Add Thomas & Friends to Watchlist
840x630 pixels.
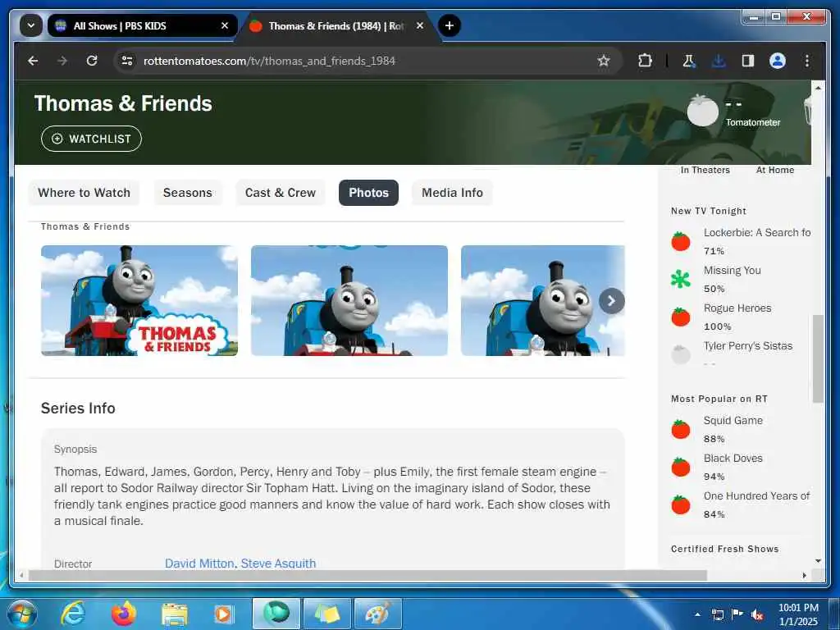92,139
